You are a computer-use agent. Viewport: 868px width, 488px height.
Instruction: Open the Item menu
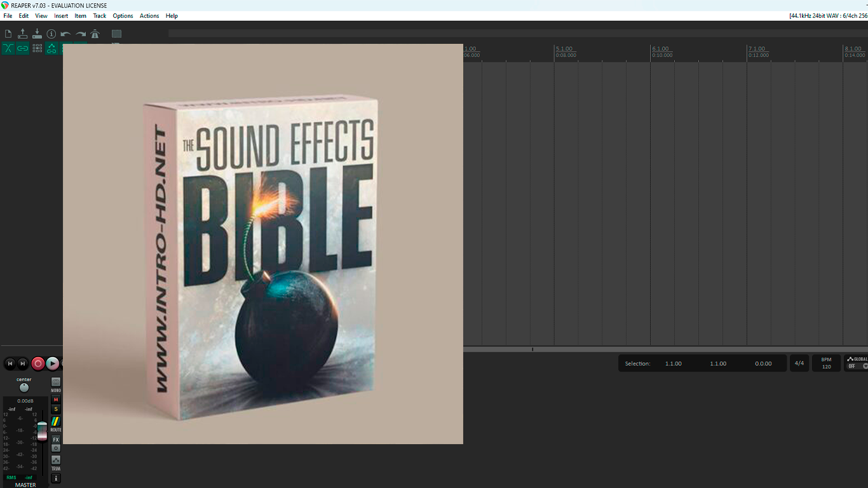81,16
